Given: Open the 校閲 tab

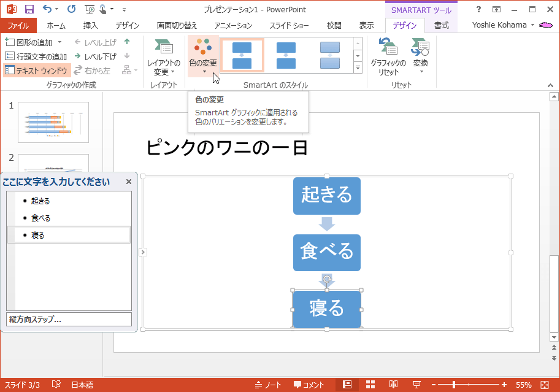Looking at the screenshot, I should point(334,25).
